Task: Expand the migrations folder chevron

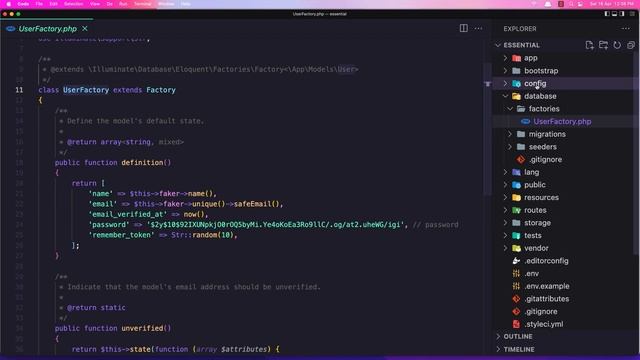Action: tap(510, 134)
